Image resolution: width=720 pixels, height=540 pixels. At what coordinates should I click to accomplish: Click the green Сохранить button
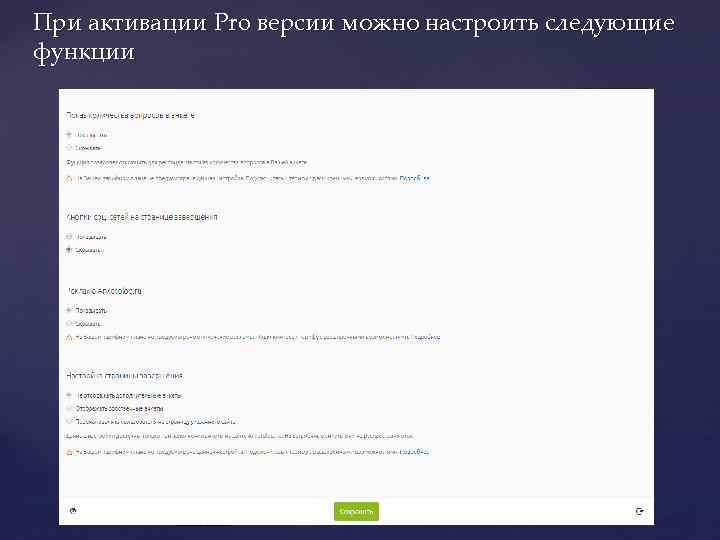point(356,511)
